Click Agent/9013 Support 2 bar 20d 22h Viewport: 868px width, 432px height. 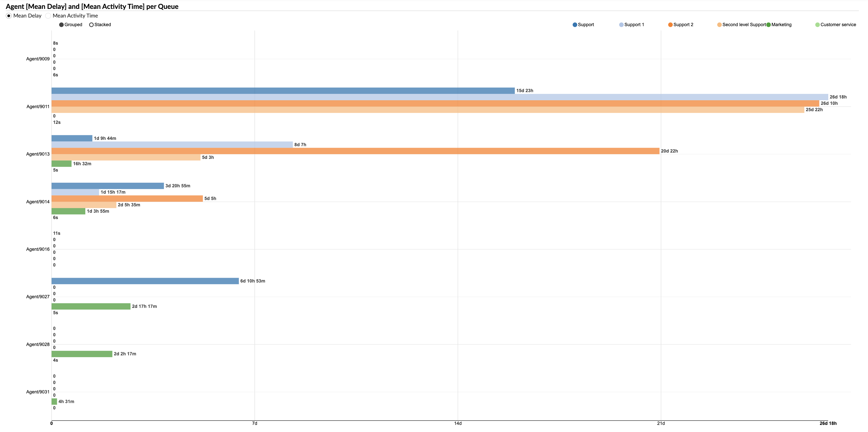(356, 151)
